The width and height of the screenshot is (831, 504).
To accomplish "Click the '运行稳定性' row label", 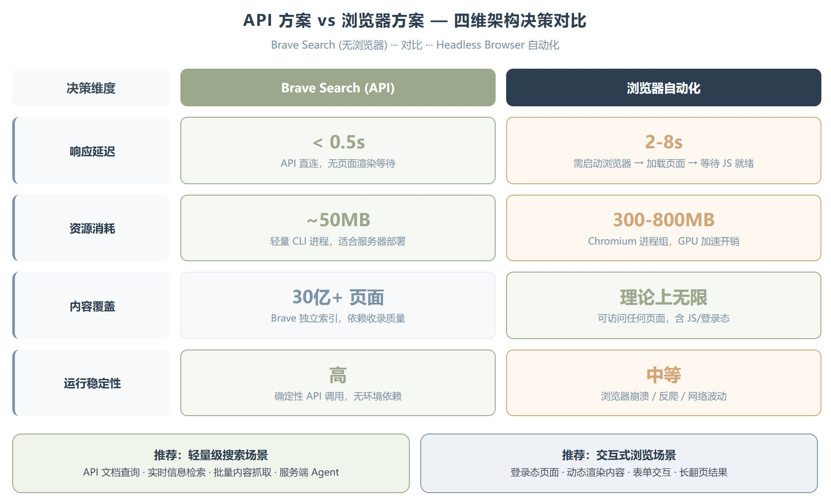I will tap(91, 383).
